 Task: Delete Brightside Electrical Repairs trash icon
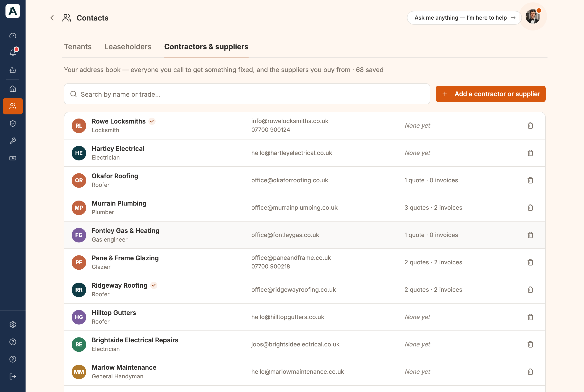[x=530, y=344]
